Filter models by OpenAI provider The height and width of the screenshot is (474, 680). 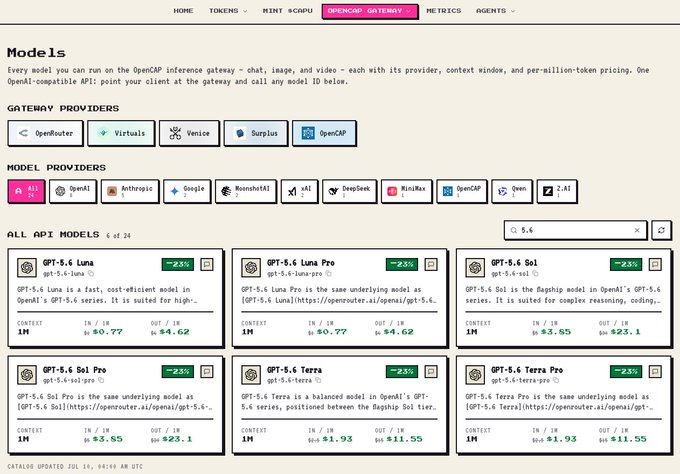[x=73, y=191]
